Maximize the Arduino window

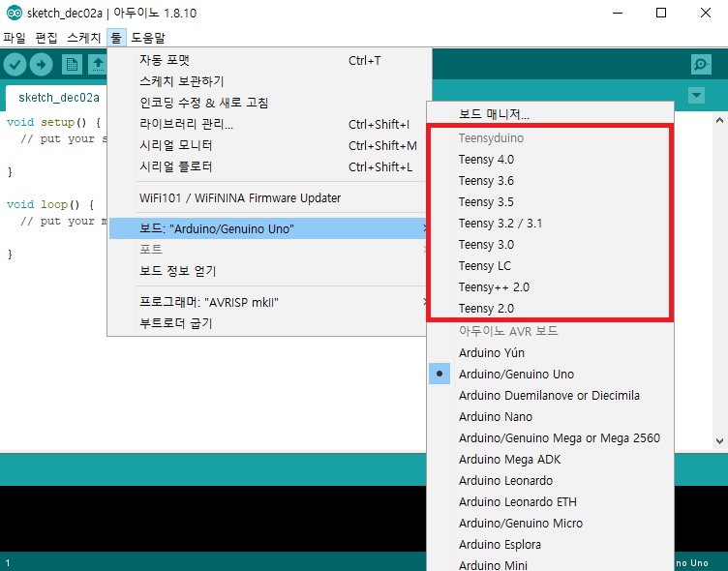point(661,13)
